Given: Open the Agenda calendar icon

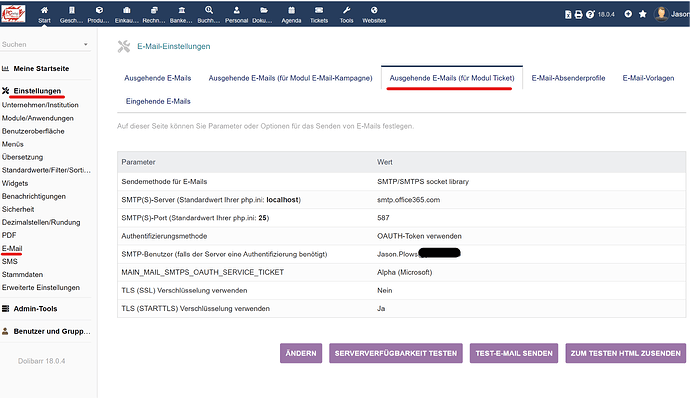Looking at the screenshot, I should click(291, 10).
